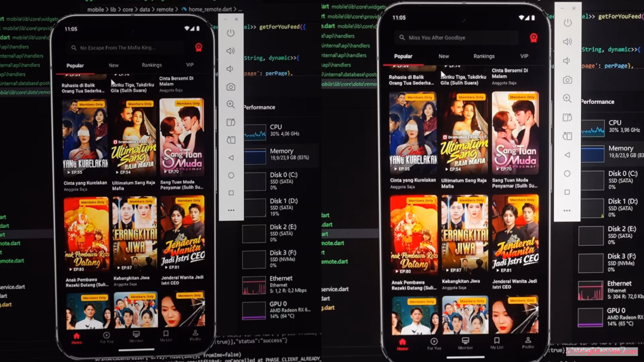Open the Ultimatum Sang Raja Mafia poster on the left phone

pos(134,137)
